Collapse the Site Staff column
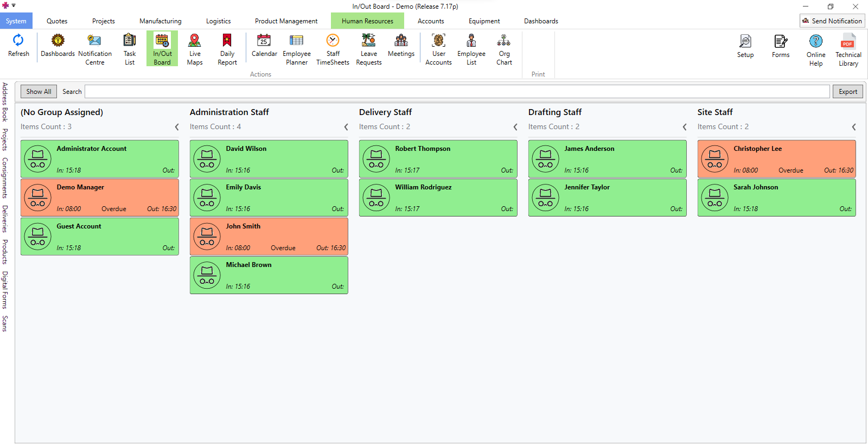This screenshot has width=868, height=445. [x=854, y=127]
